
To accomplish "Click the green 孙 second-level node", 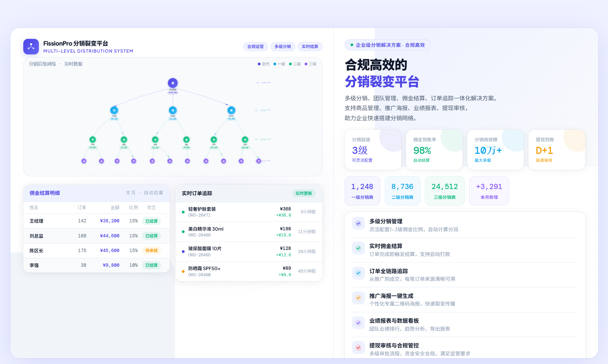I will click(155, 139).
